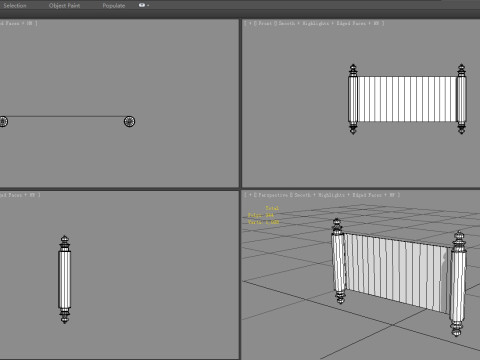Open the Selection ribbon tab
Screen dimensions: 480x360
(15, 6)
